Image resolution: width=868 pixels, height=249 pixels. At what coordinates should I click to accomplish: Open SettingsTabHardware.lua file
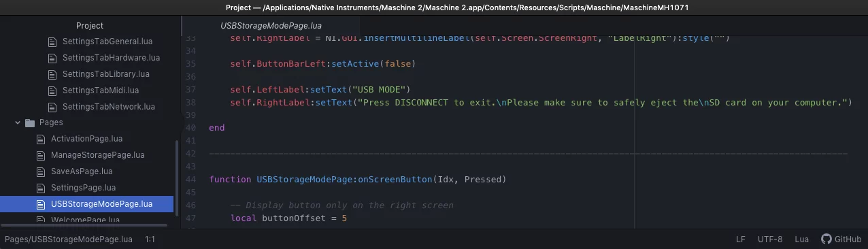pos(111,58)
